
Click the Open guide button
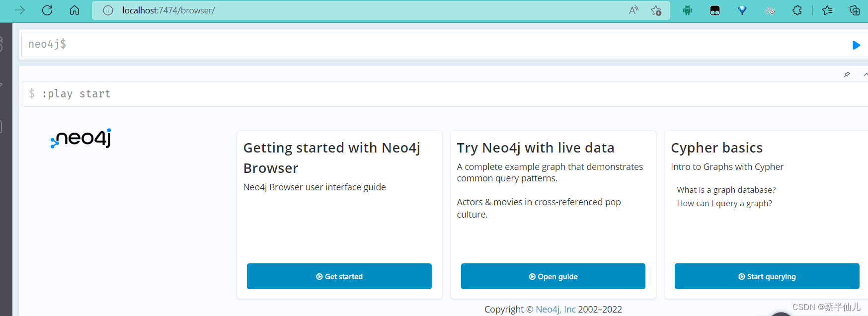coord(553,276)
